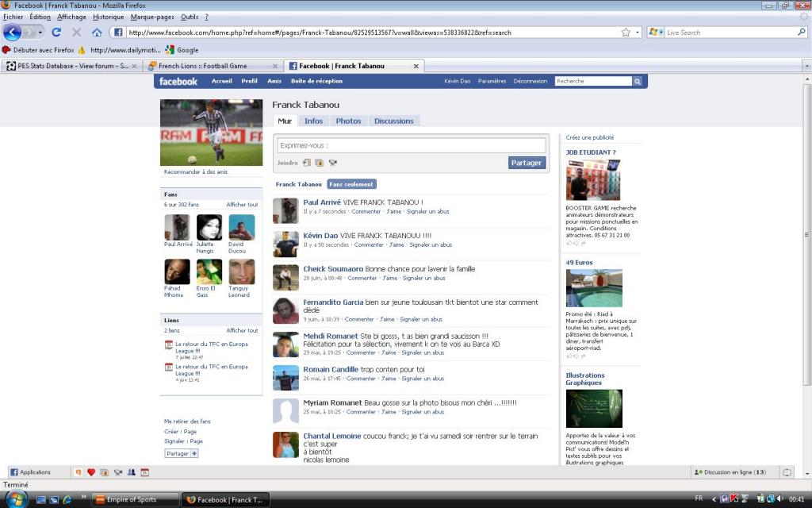Open the Video app icon in the Facebook bottom bar
Viewport: 812px width, 508px height.
(x=118, y=472)
